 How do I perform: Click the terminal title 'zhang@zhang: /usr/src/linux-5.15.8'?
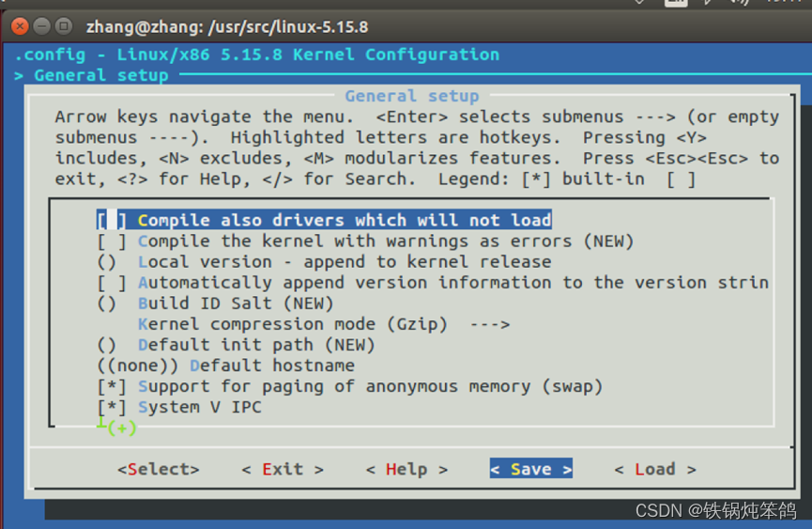[x=227, y=26]
